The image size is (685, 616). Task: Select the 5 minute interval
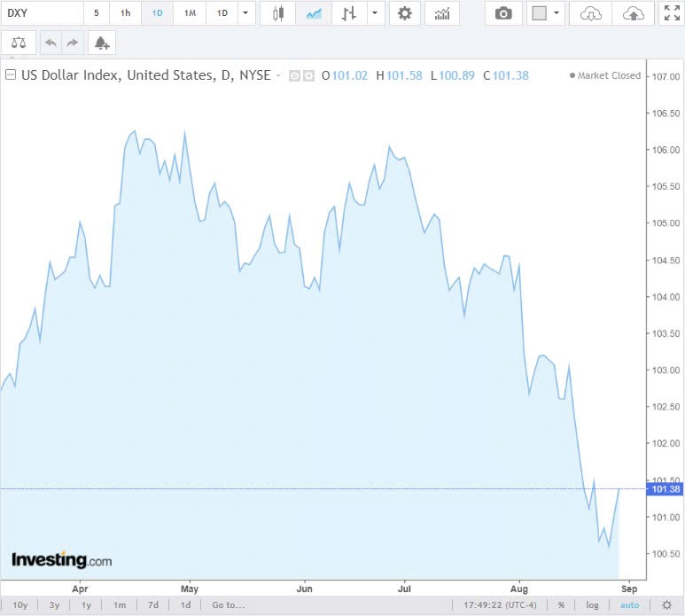point(96,13)
